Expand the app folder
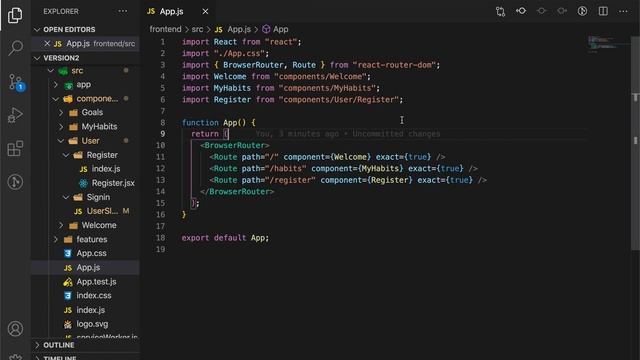640x360 pixels. click(84, 84)
